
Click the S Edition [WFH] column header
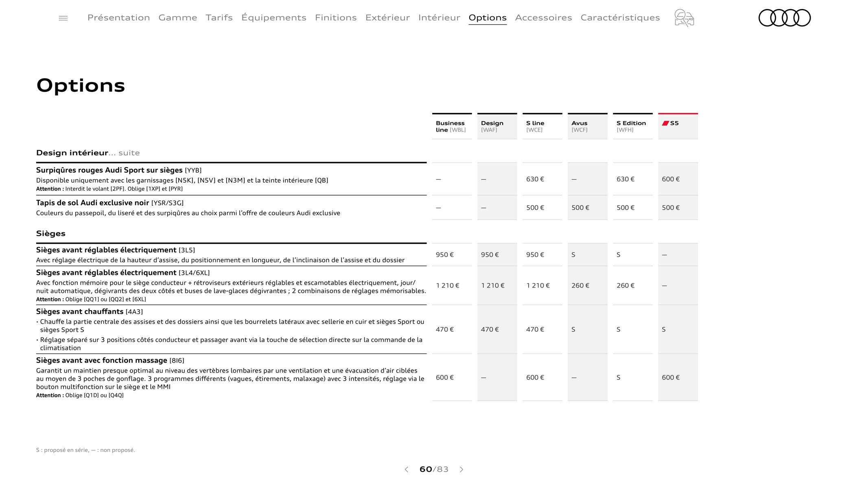(632, 126)
